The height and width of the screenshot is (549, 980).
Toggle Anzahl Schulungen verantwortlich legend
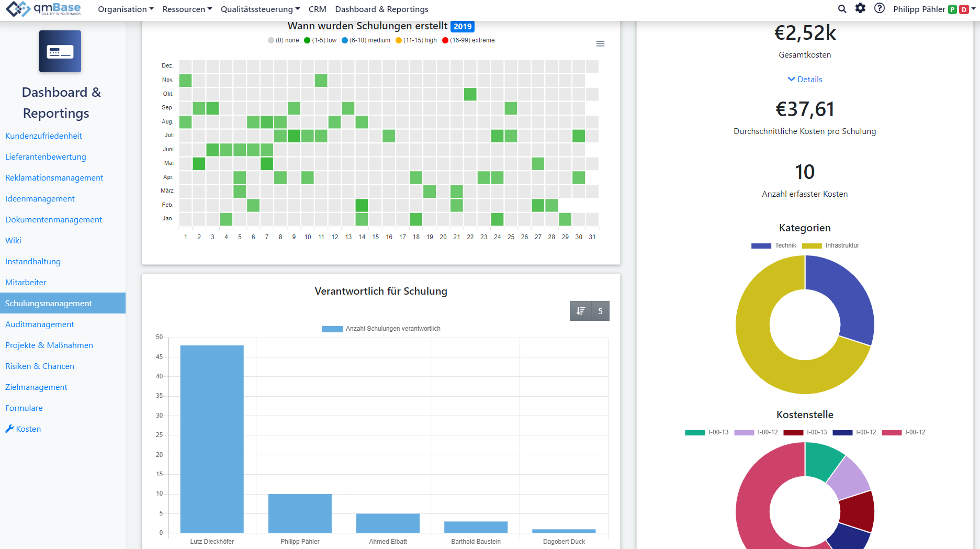click(381, 329)
